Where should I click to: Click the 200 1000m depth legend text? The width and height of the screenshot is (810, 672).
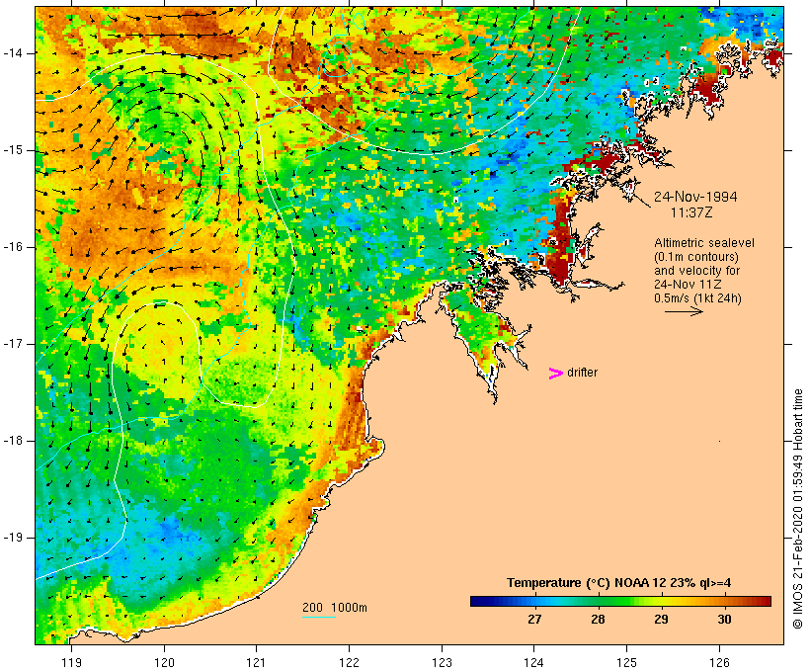point(335,608)
